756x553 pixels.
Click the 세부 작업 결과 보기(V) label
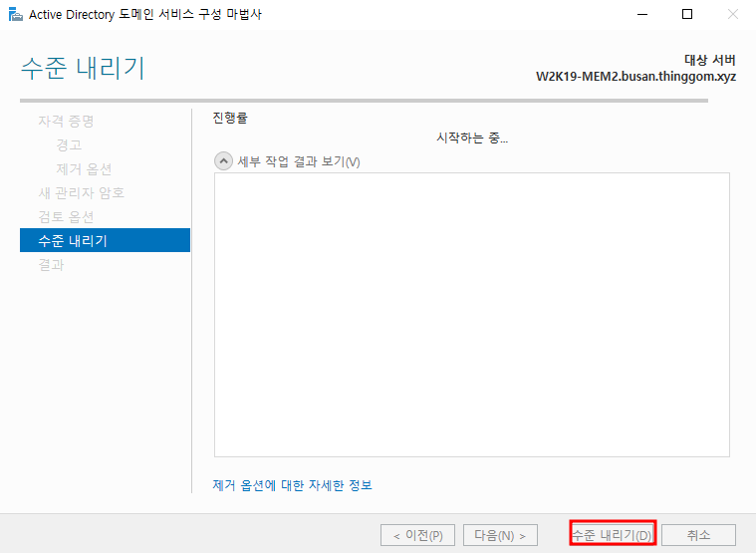click(299, 161)
